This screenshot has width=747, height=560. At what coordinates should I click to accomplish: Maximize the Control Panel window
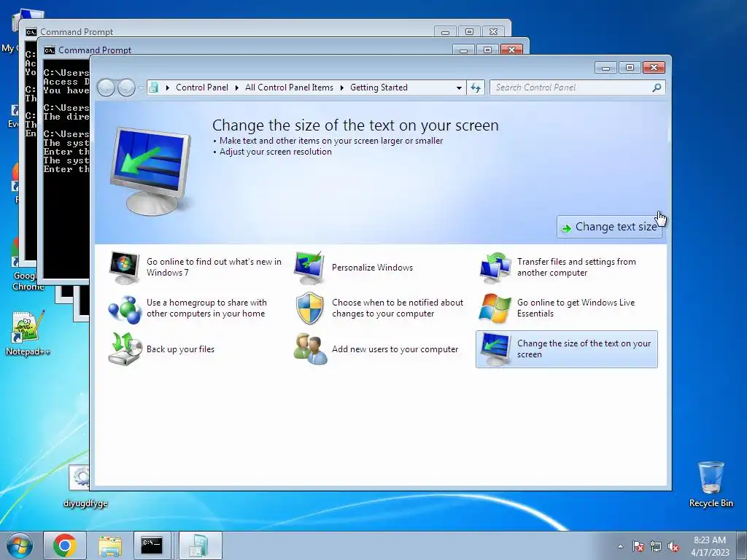click(x=630, y=68)
